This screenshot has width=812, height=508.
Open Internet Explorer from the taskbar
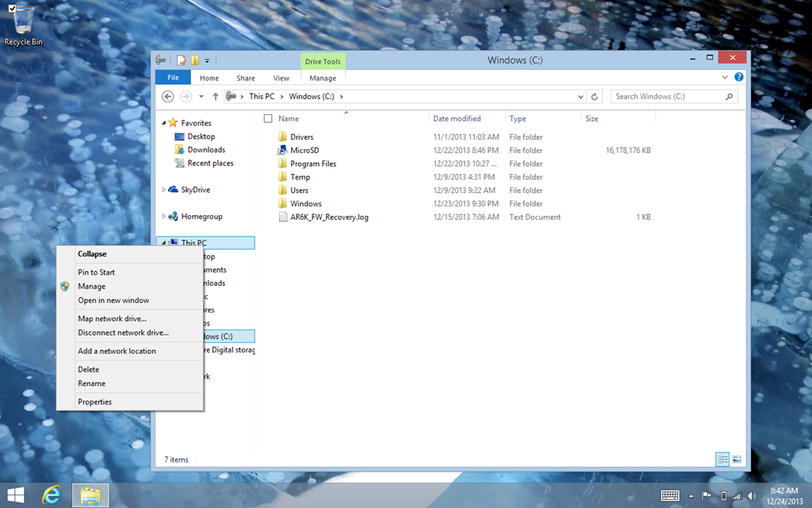52,495
